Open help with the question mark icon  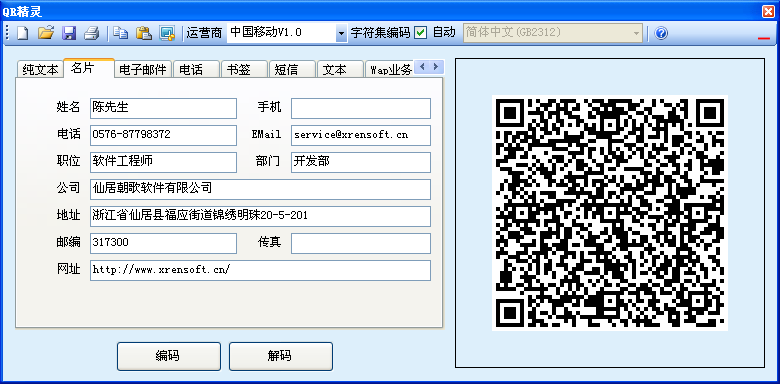pos(661,33)
